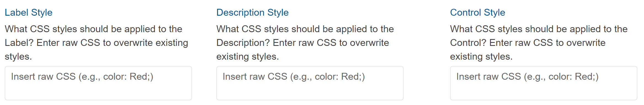Click the placeholder text in Control Style field
Screen dimensions: 644x105
click(x=528, y=77)
